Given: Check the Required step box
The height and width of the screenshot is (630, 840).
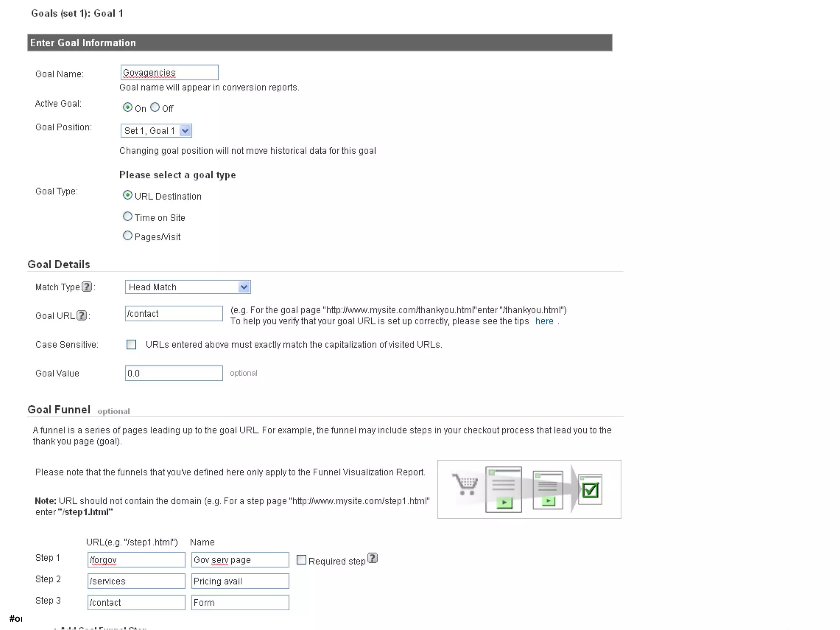Looking at the screenshot, I should click(301, 560).
